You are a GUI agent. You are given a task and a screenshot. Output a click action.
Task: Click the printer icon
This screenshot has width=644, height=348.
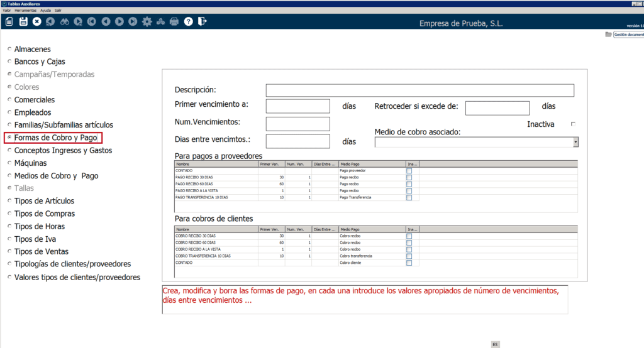point(174,22)
